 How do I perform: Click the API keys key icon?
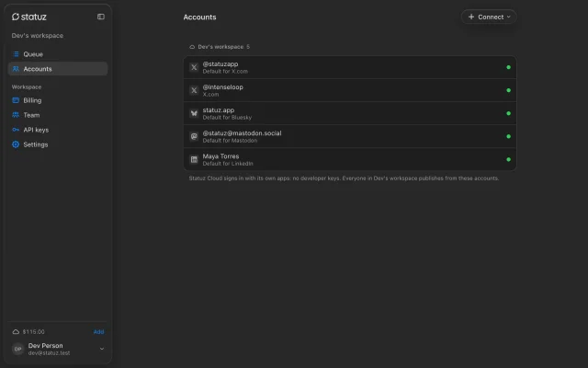pos(16,130)
